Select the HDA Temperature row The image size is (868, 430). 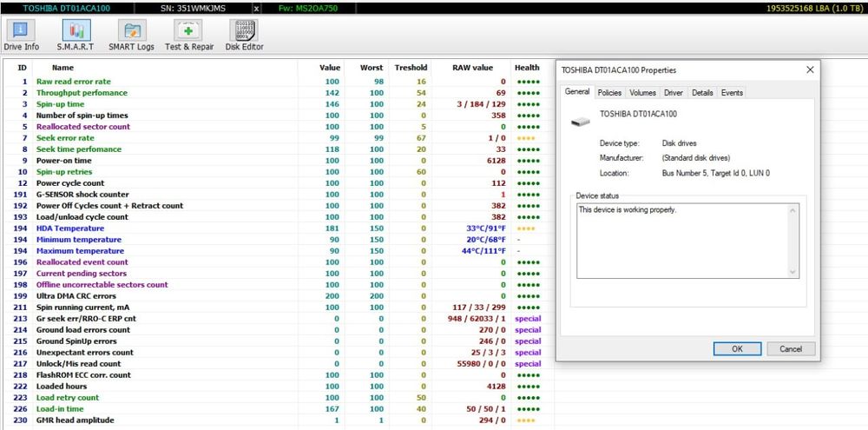click(279, 228)
